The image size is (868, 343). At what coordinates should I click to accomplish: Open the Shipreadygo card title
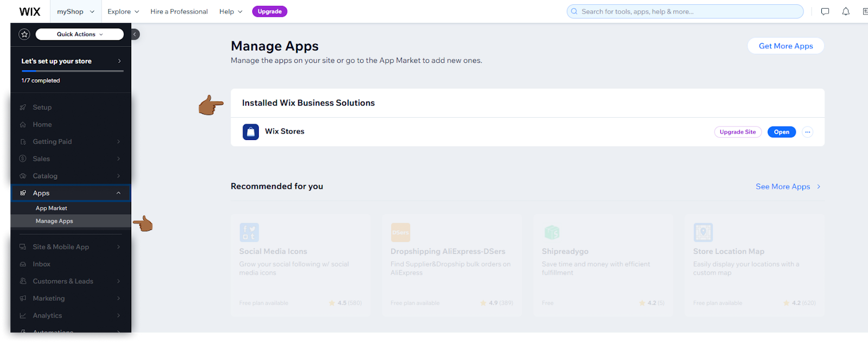(x=565, y=251)
